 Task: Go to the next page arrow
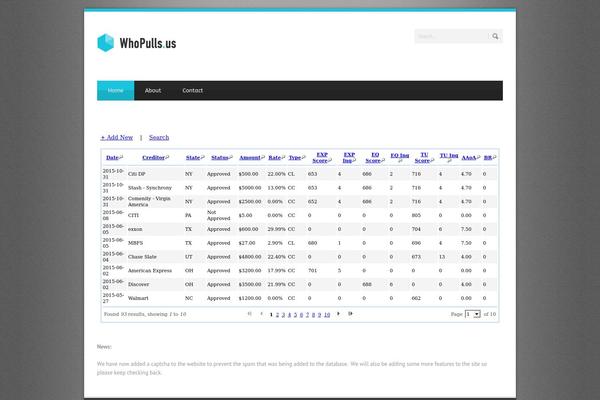pos(338,314)
